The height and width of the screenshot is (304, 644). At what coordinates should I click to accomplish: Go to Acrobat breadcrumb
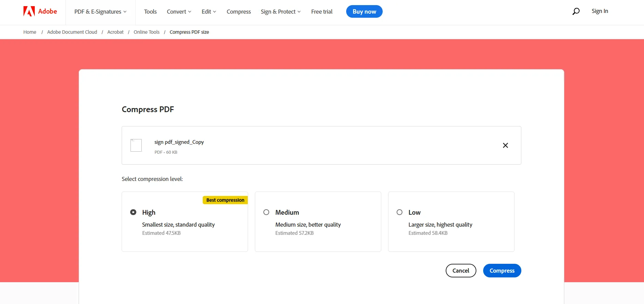(116, 32)
